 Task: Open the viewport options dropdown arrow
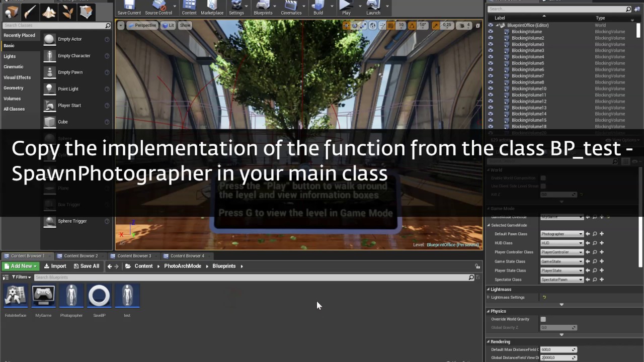[121, 26]
